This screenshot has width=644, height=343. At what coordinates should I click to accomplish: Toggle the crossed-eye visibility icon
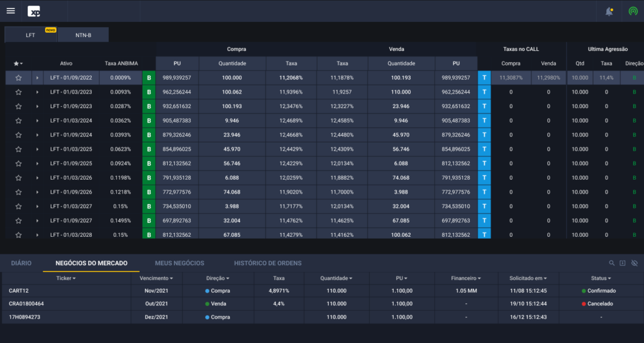[634, 263]
